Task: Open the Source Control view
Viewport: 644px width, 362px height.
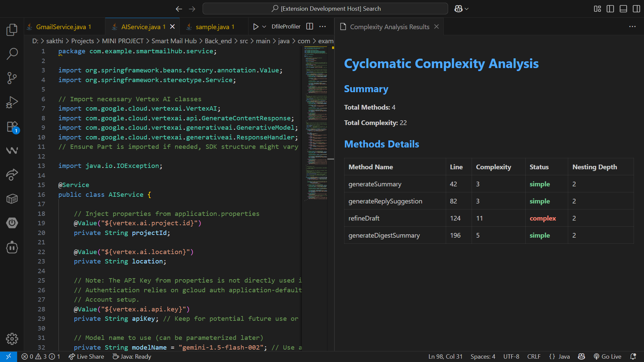Action: [x=12, y=78]
